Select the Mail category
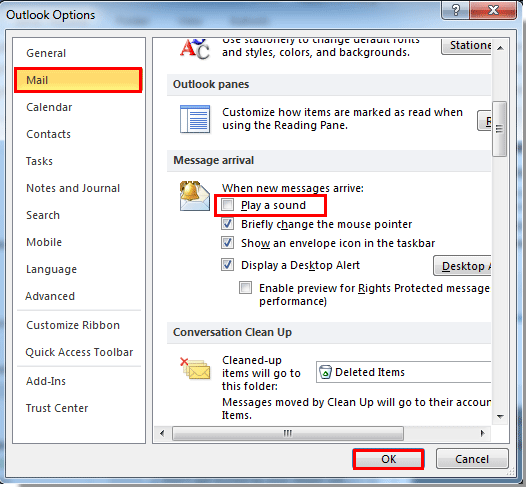 [x=79, y=80]
